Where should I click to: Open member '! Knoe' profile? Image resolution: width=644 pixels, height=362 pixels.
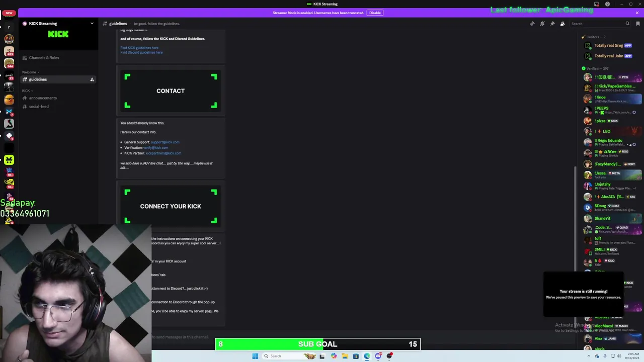[x=611, y=99]
